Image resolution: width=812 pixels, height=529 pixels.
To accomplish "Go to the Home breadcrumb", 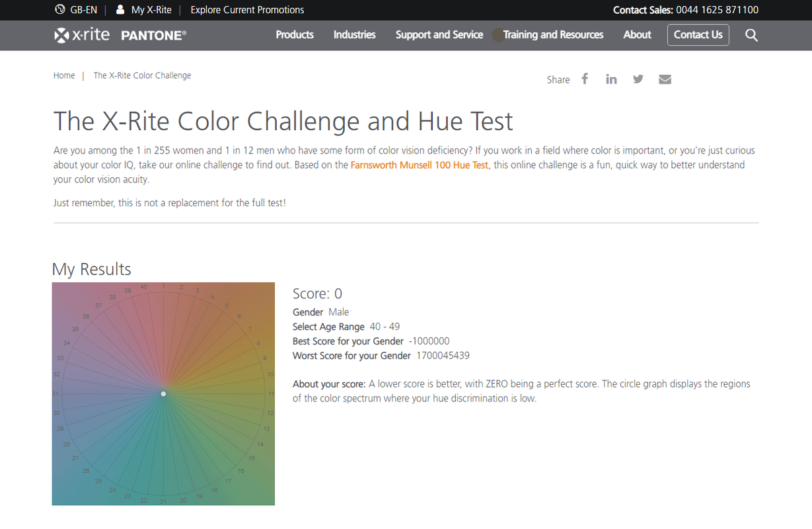I will click(x=64, y=75).
